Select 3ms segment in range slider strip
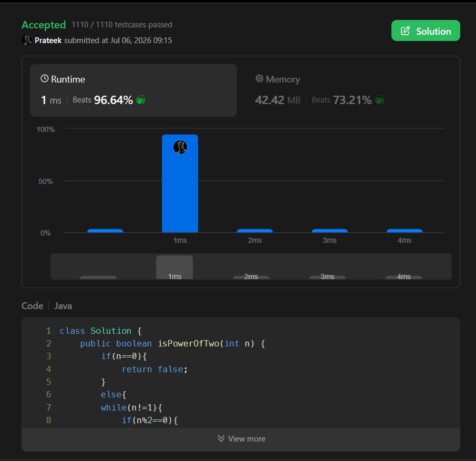Viewport: 476px width, 461px height. point(327,277)
